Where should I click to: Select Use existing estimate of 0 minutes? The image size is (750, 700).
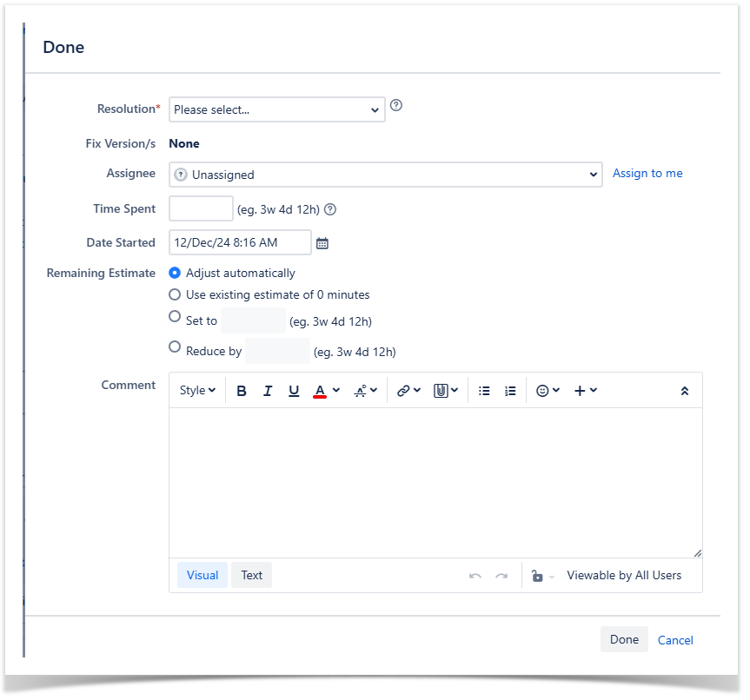coord(175,294)
